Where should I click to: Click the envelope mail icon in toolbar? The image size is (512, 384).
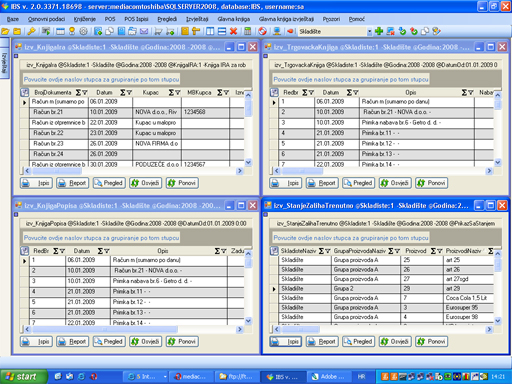pyautogui.click(x=144, y=32)
